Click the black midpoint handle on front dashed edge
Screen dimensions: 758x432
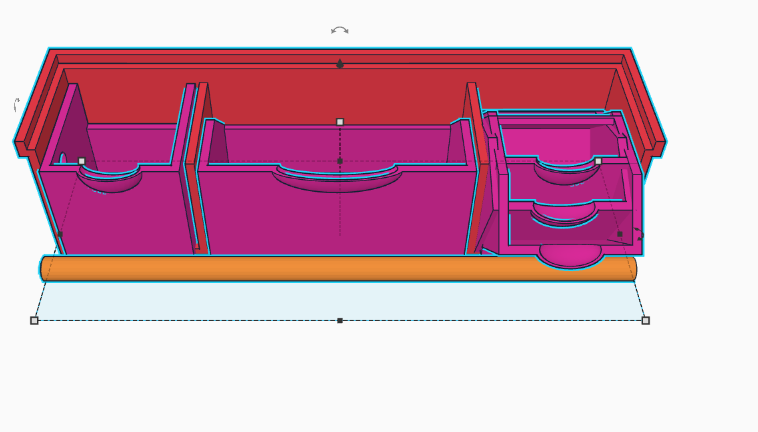coord(340,320)
